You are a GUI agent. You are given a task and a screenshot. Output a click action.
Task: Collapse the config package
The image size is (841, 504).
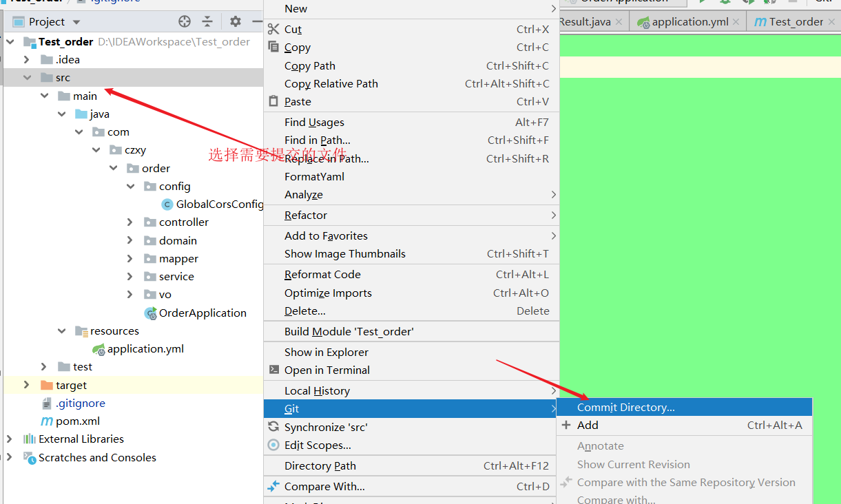click(x=130, y=186)
